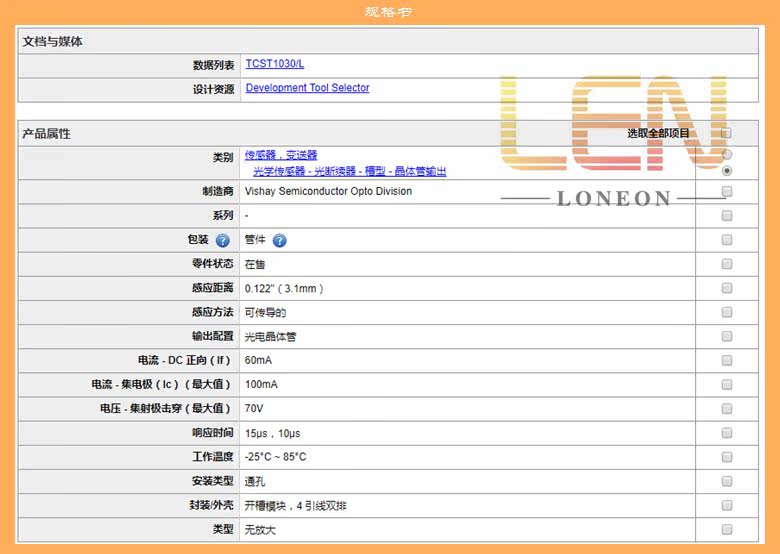Check the 类型 无放大 row checkbox

click(727, 529)
